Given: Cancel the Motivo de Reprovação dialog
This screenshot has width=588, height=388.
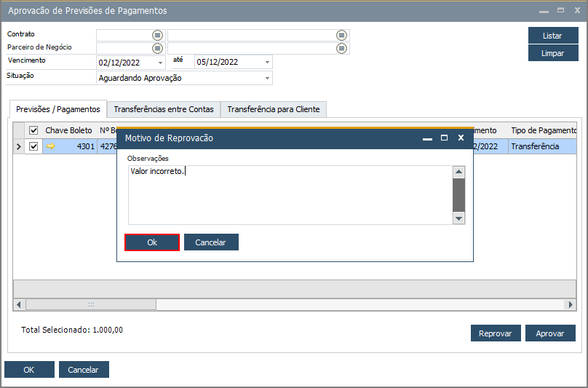Looking at the screenshot, I should click(211, 242).
